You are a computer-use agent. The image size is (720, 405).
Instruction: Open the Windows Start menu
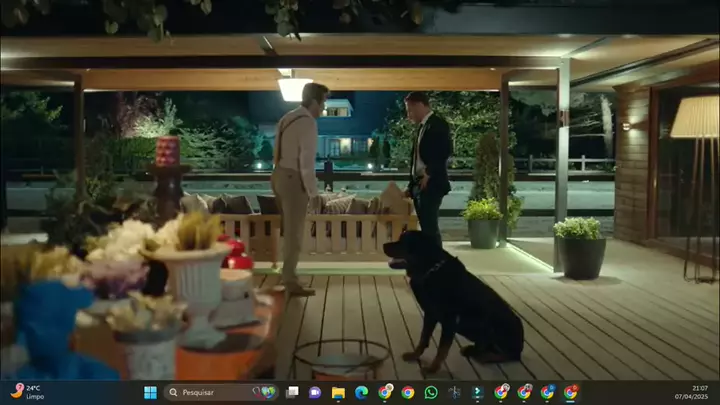click(x=150, y=392)
